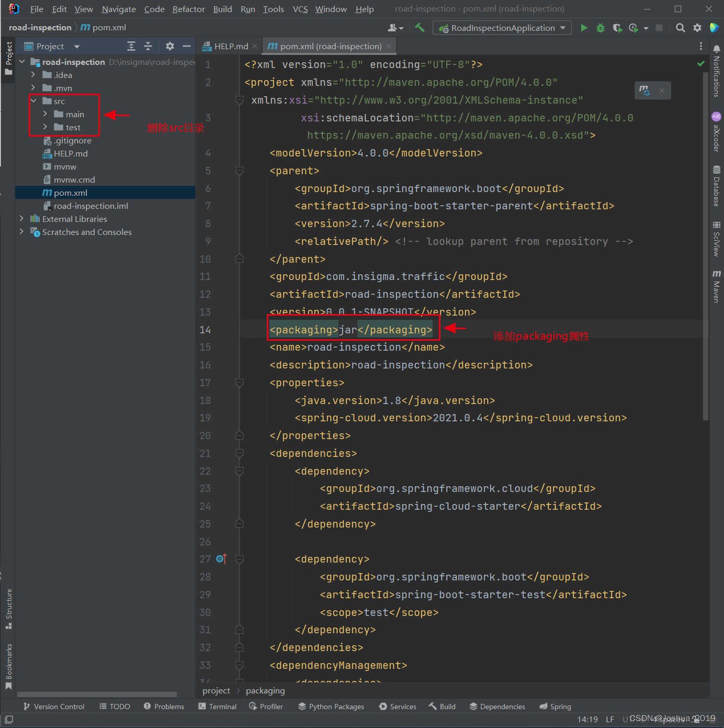Open the Structure side tool window
The height and width of the screenshot is (728, 724).
point(8,609)
